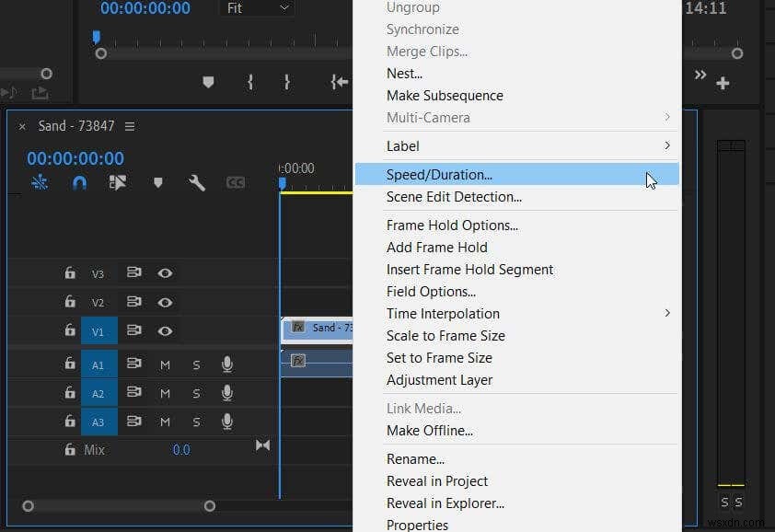Viewport: 775px width, 532px height.
Task: Mute track A2 with M button
Action: (166, 393)
